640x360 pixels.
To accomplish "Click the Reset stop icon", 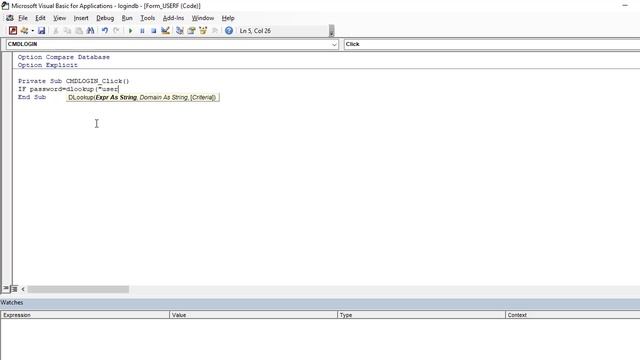I will tap(153, 31).
